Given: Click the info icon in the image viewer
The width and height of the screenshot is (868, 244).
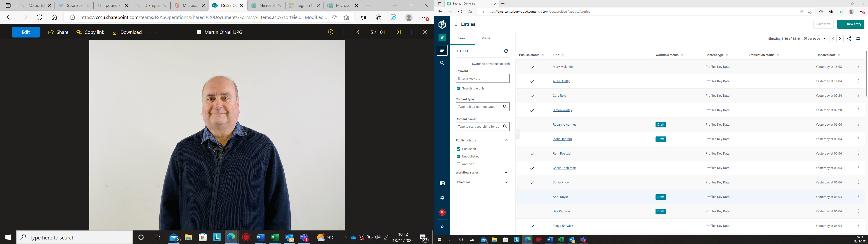Looking at the screenshot, I should click(x=330, y=32).
